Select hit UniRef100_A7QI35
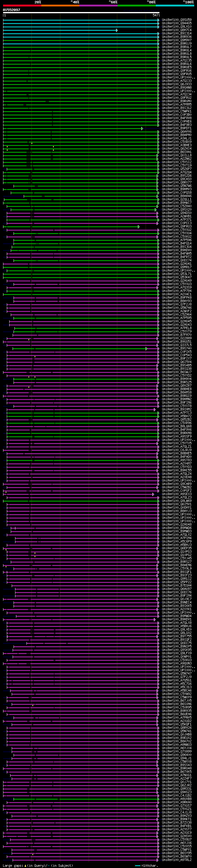197x868 pixels. point(177,61)
